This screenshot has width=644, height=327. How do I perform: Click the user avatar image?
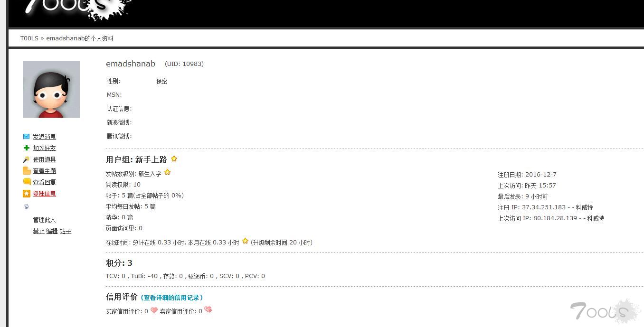pyautogui.click(x=51, y=89)
